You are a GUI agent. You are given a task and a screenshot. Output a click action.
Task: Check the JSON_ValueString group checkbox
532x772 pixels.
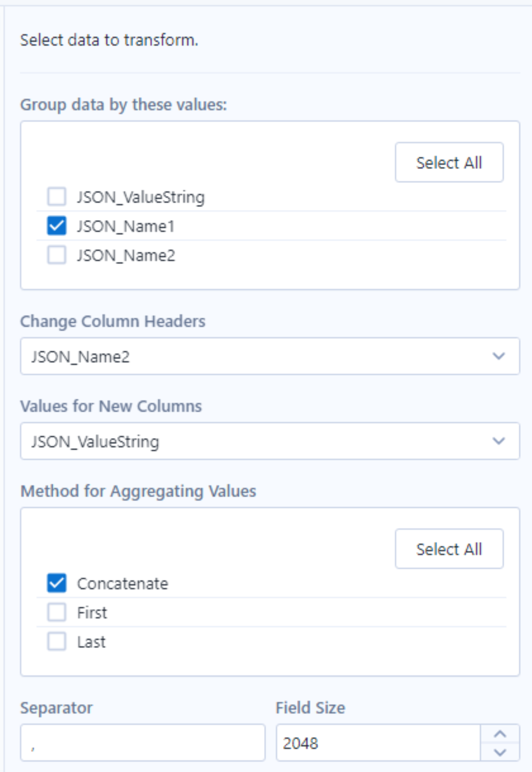pos(56,196)
